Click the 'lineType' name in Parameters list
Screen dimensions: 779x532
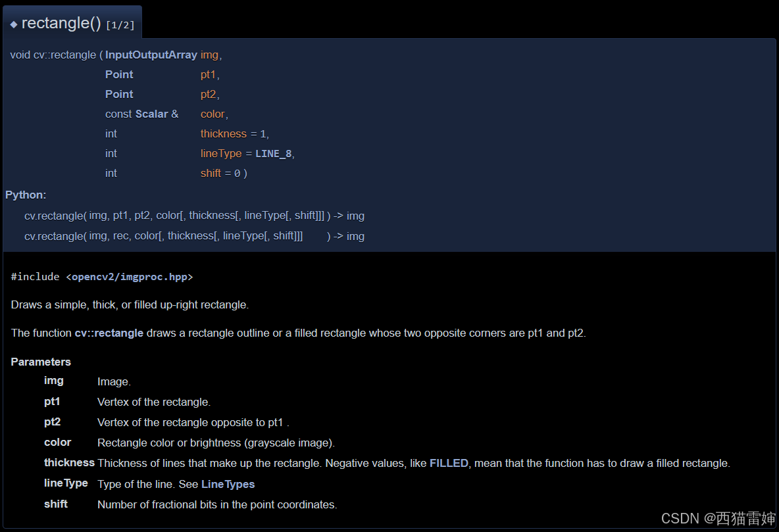click(x=66, y=483)
